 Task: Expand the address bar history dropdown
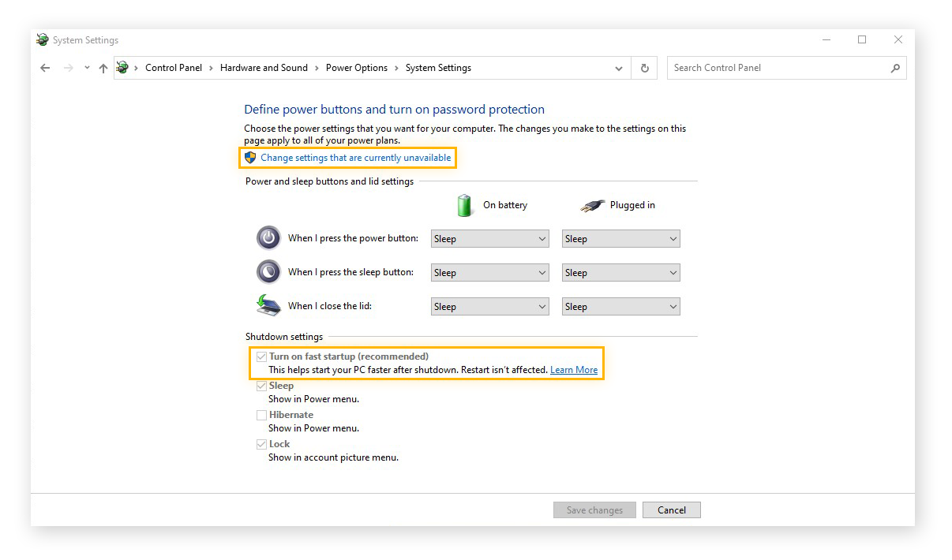[619, 68]
